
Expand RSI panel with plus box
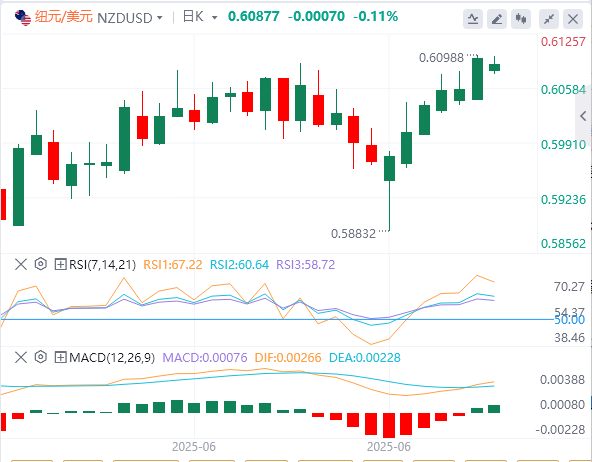coord(60,264)
